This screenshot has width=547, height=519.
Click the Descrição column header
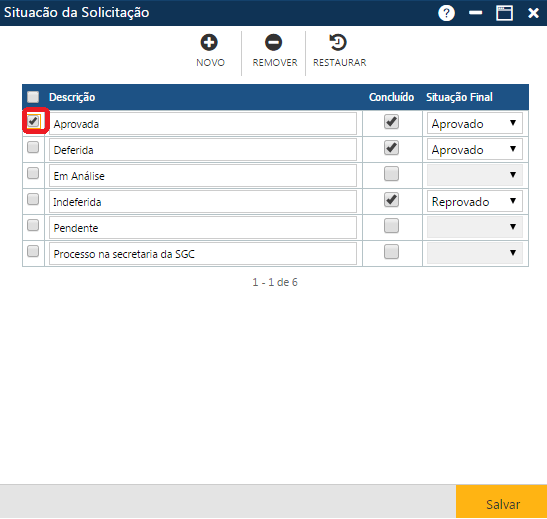(x=72, y=97)
